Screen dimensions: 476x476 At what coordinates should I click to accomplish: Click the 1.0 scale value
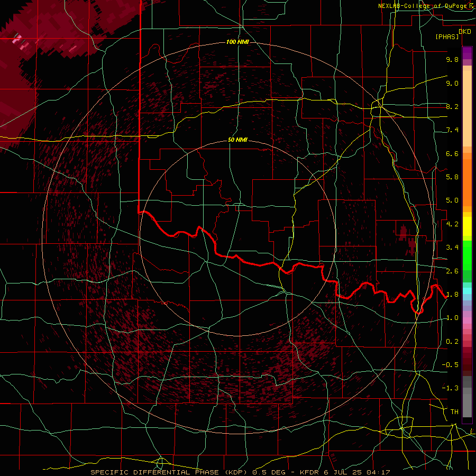pos(452,318)
